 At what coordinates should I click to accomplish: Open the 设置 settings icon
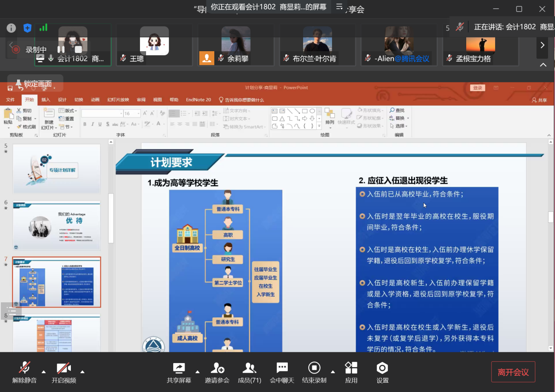(382, 372)
